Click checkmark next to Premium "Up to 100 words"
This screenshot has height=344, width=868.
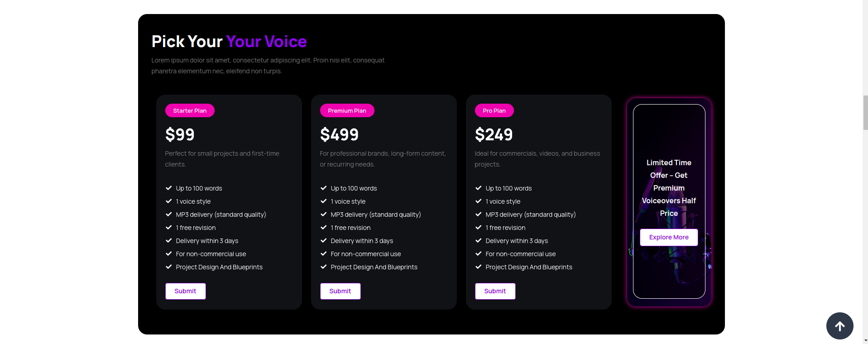[324, 188]
